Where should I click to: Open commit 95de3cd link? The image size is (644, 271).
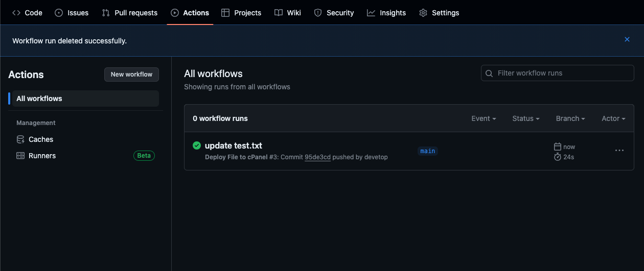[x=317, y=157]
